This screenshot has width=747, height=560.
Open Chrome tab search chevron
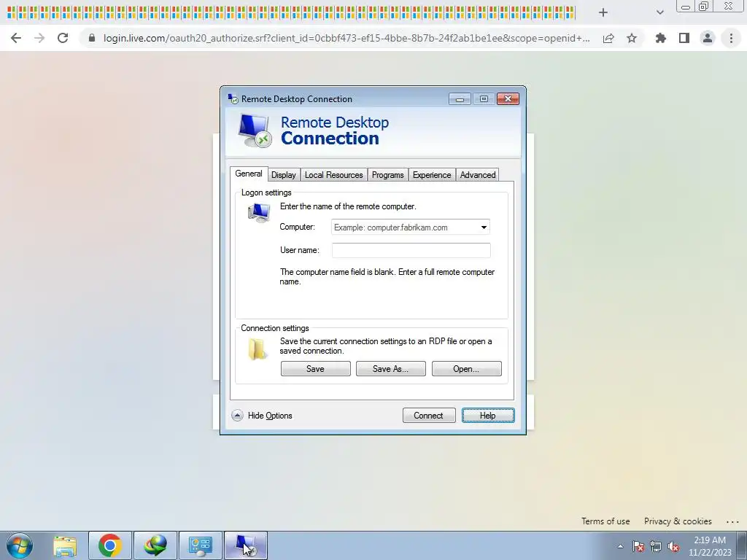pos(659,12)
